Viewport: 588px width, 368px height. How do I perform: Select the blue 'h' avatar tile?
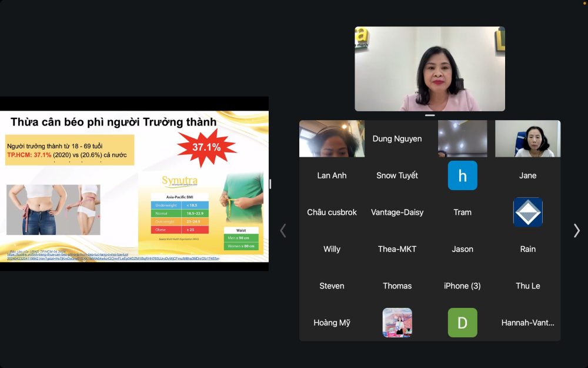coord(462,175)
